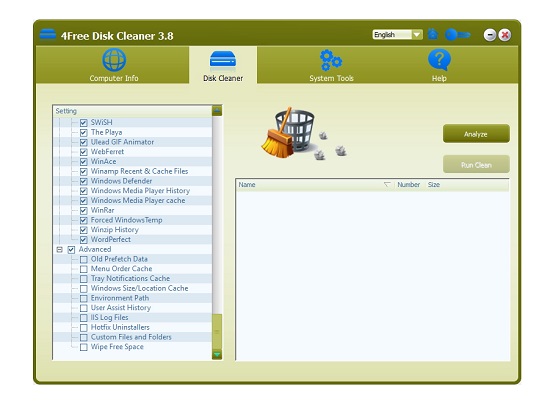Uncheck the Windows Defender checkbox

coord(83,181)
